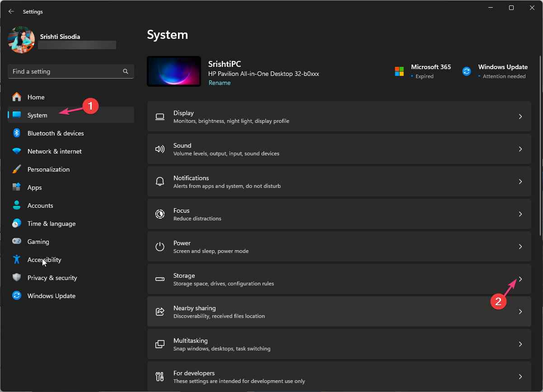Select the Network & internet globe icon
This screenshot has height=392, width=543.
[17, 151]
